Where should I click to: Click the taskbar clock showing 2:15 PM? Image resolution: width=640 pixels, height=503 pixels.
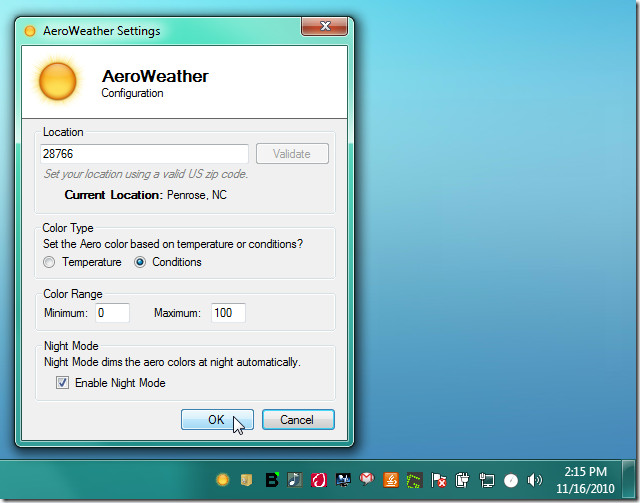click(x=585, y=480)
